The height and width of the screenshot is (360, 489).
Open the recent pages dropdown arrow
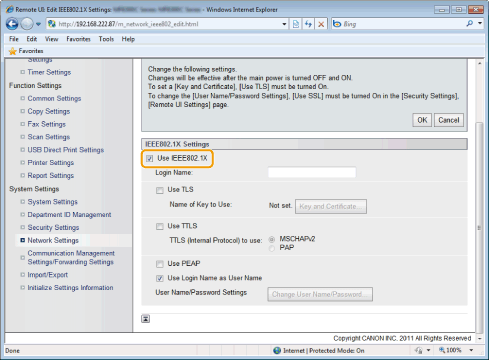point(38,24)
